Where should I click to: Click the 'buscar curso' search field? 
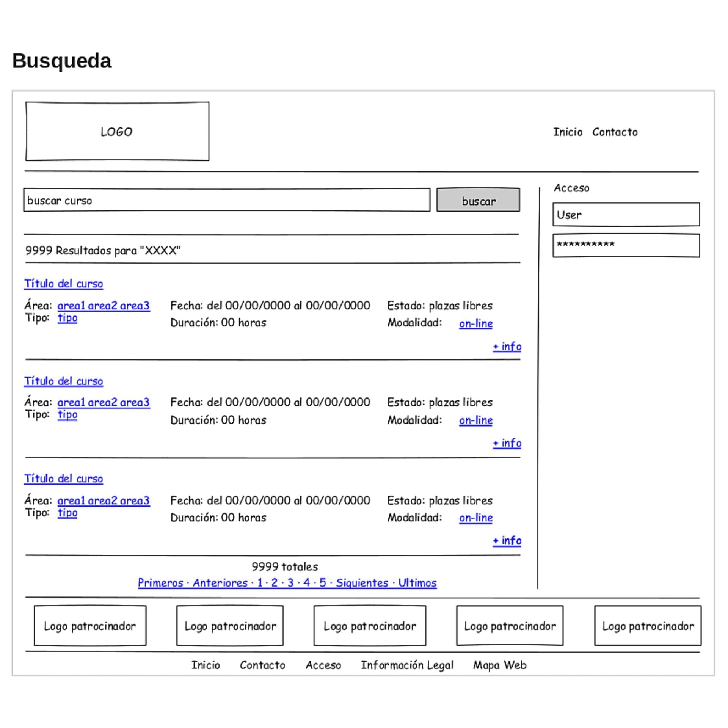point(226,200)
